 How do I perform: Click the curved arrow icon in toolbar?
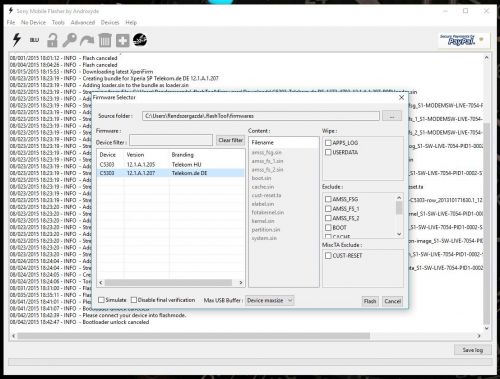(87, 41)
